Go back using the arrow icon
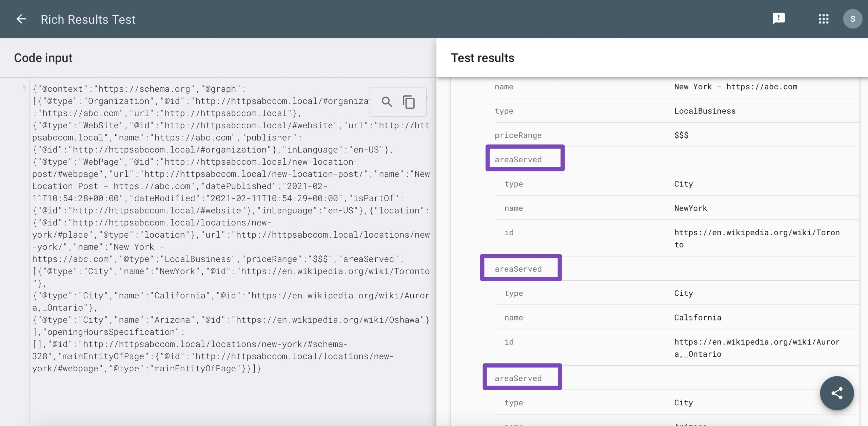 (x=21, y=19)
